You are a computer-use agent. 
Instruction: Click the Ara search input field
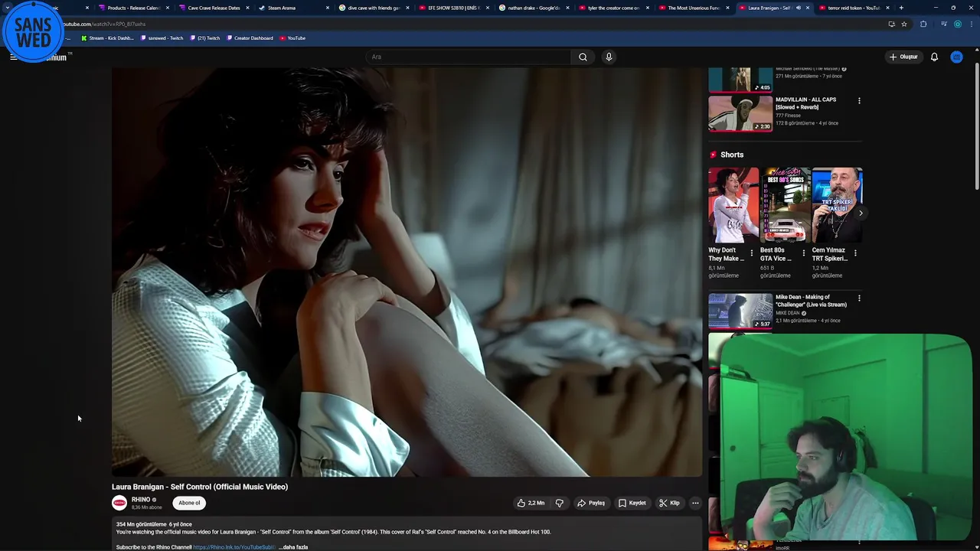[x=468, y=57]
